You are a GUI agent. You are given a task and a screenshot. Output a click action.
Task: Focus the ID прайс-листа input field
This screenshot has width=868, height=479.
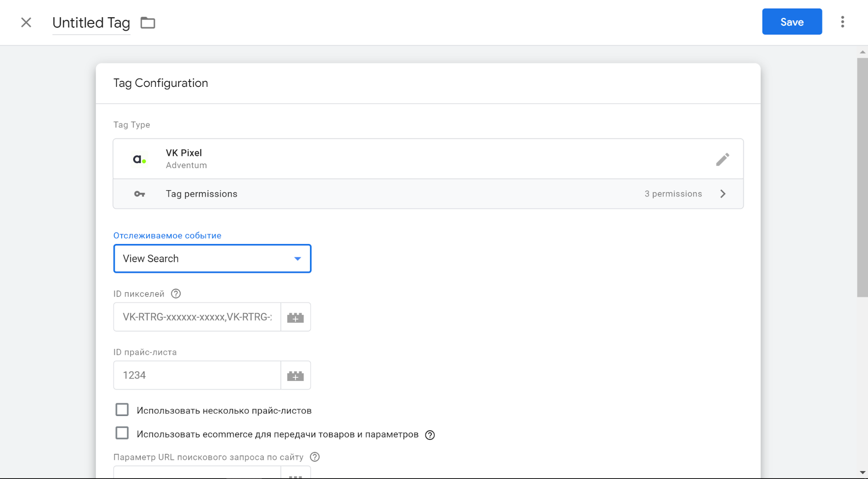click(197, 376)
